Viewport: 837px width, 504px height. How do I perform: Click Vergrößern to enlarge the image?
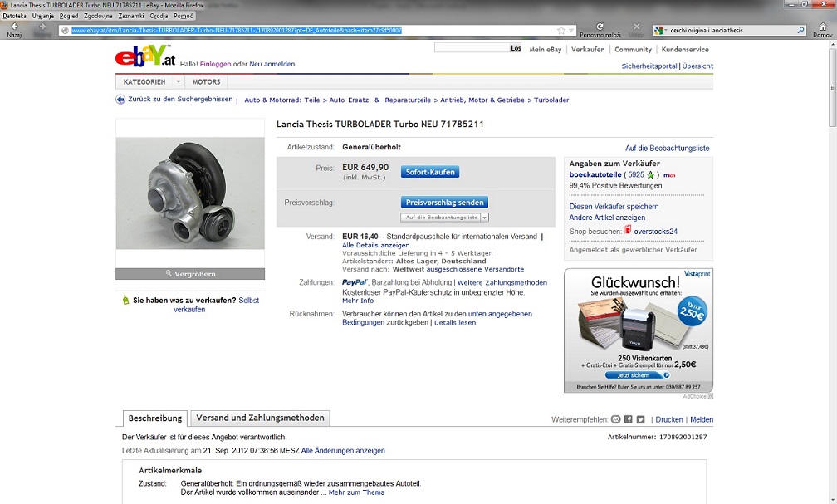(190, 274)
